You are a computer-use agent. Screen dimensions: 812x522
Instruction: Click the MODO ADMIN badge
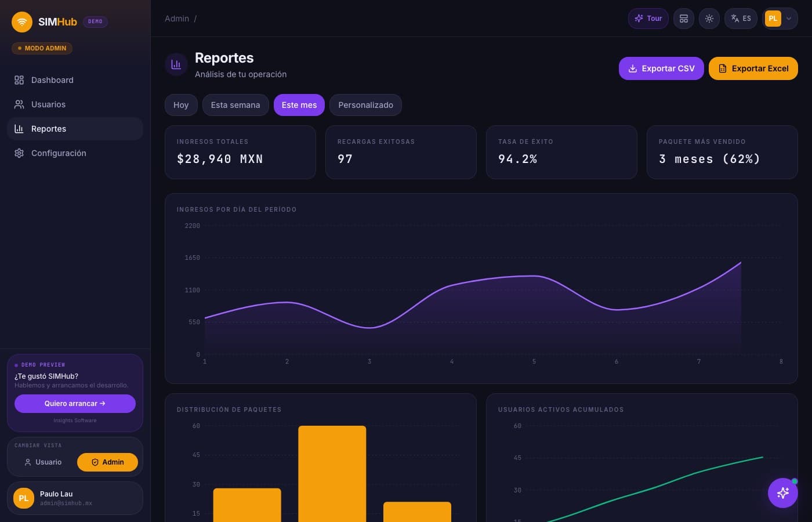pos(42,48)
